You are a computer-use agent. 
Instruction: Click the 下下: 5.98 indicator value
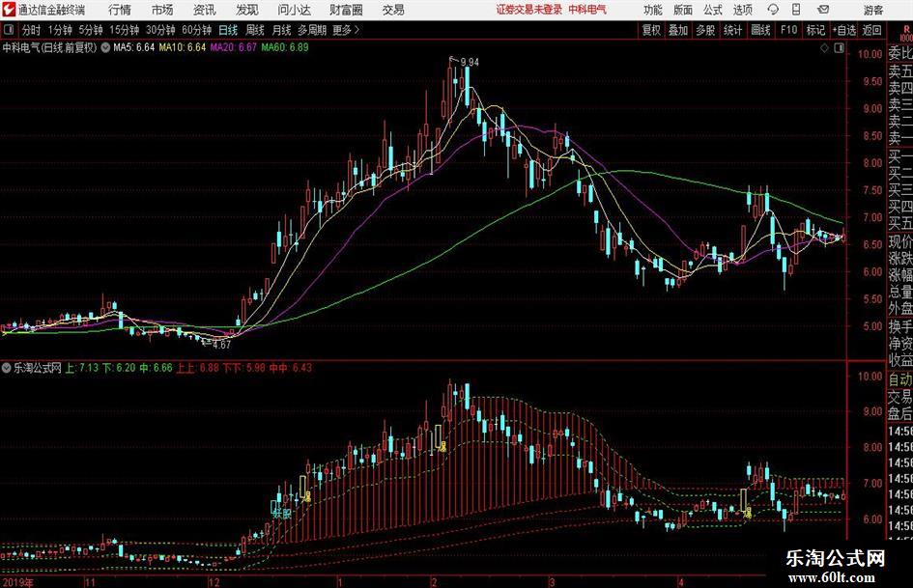click(244, 368)
